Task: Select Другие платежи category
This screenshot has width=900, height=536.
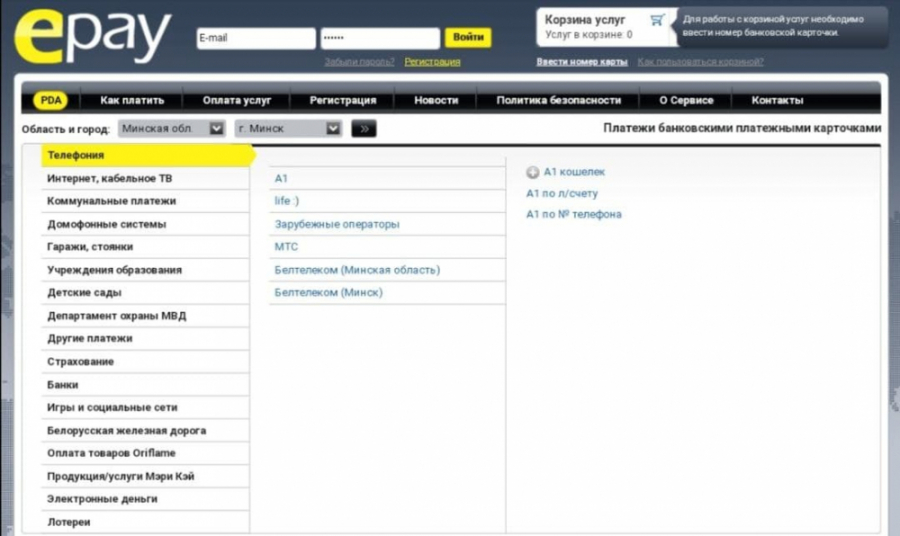Action: [145, 339]
